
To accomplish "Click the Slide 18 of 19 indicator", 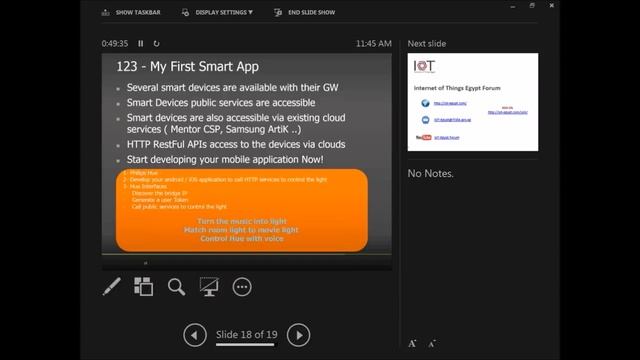I will [247, 335].
